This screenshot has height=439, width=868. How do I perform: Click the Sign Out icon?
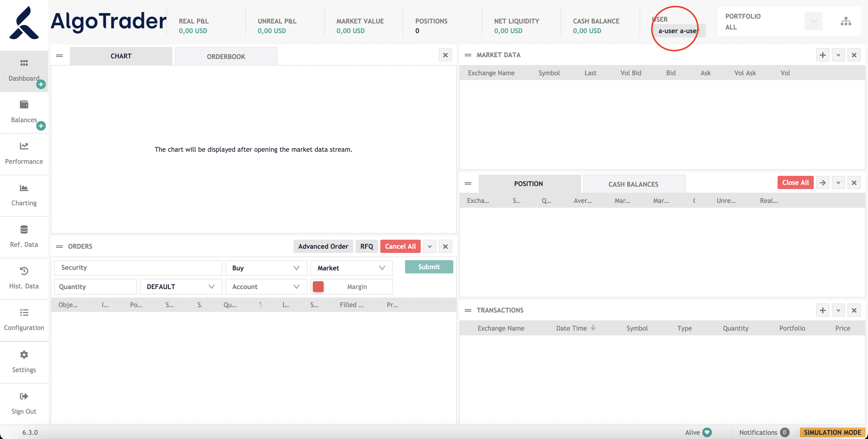coord(24,396)
